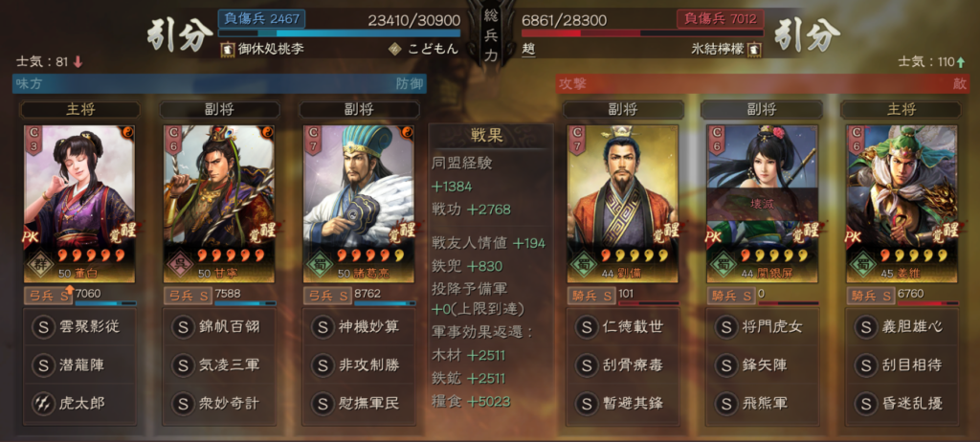Select the 味方 防御 side header
The height and width of the screenshot is (442, 980).
pos(219,84)
